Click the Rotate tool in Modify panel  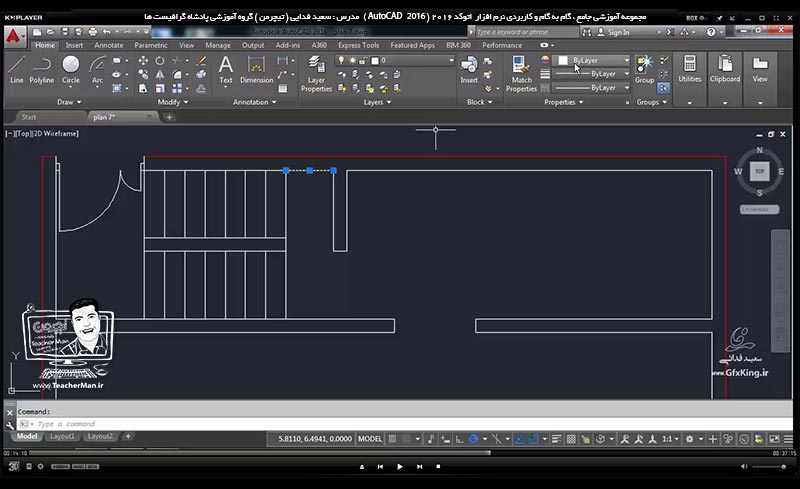pyautogui.click(x=160, y=61)
